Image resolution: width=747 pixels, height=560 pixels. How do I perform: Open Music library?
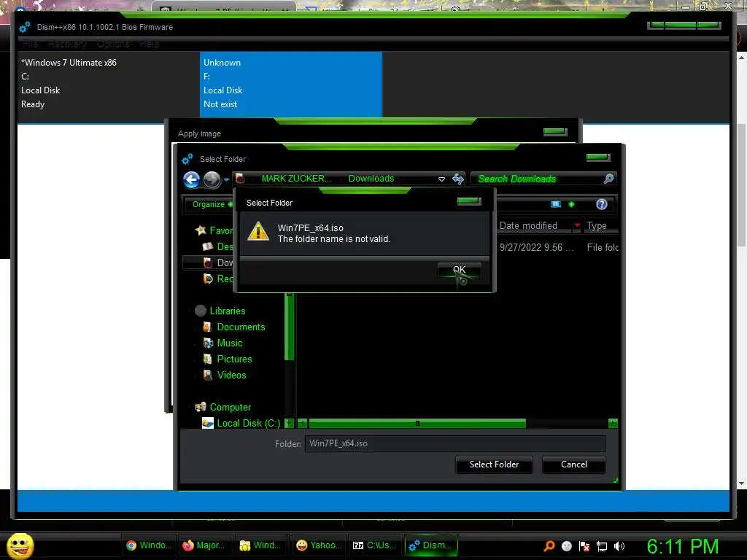(x=223, y=343)
